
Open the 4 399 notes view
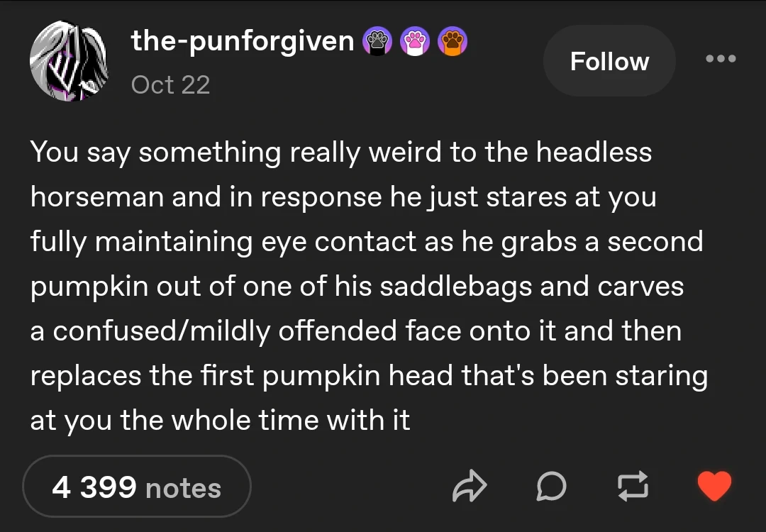(x=136, y=486)
